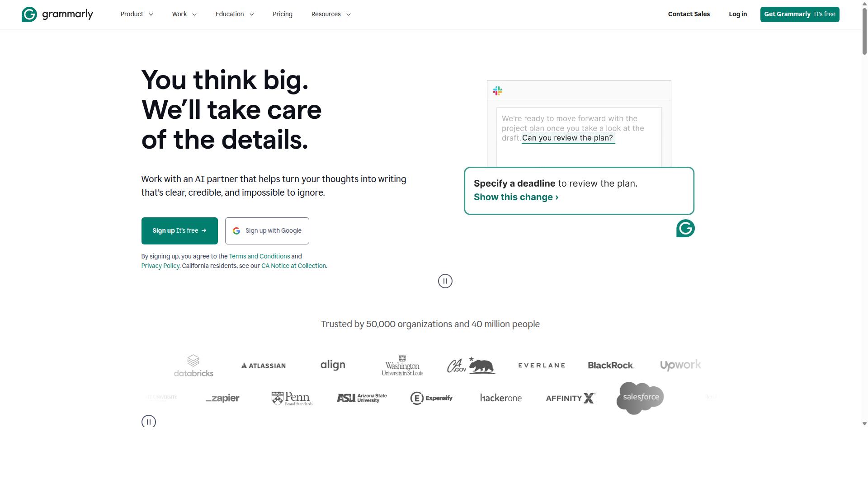Expand the Education dropdown menu

point(235,14)
